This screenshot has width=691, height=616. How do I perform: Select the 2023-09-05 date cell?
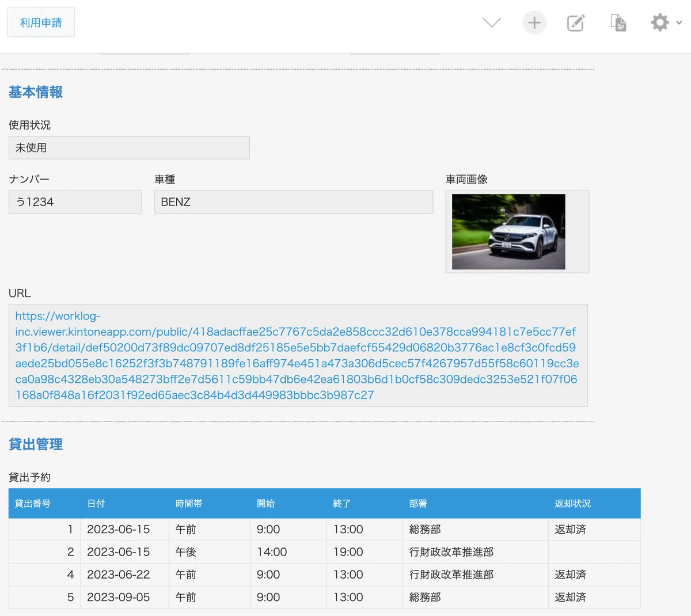click(119, 597)
